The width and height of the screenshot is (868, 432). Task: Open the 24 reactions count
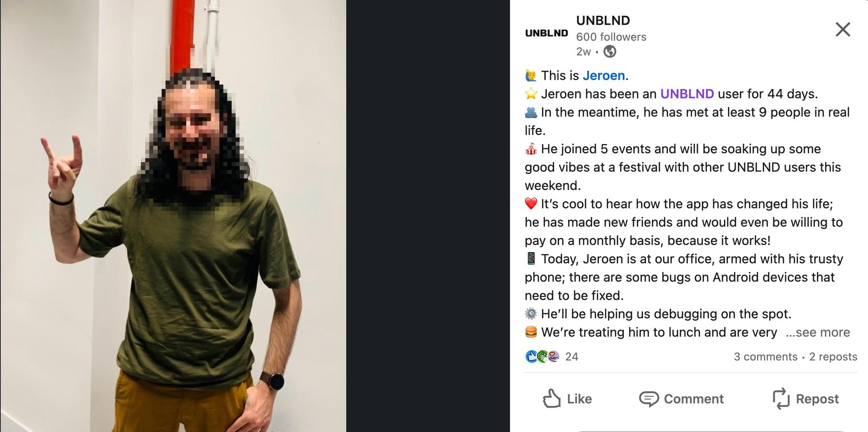pos(572,357)
